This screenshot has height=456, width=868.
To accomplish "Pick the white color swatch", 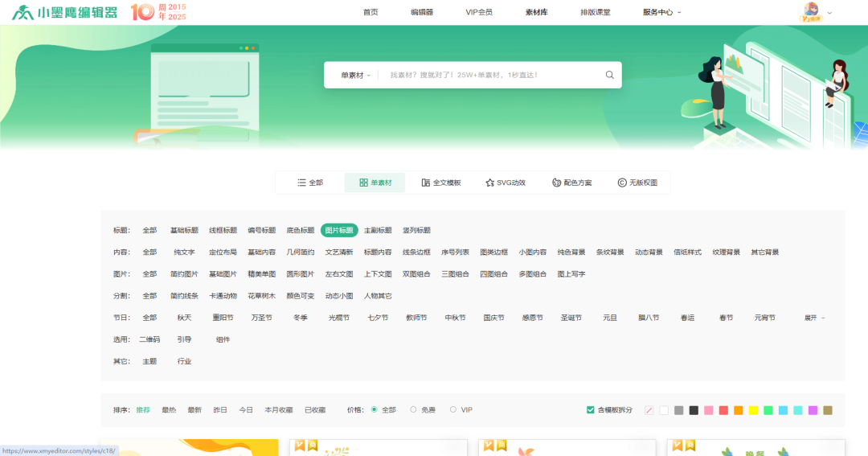I will point(665,411).
